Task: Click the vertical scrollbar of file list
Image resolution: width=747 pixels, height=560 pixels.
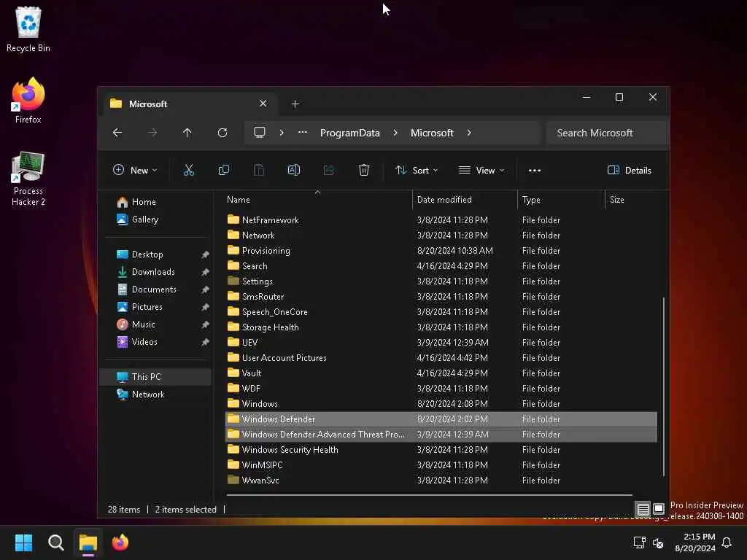Action: [x=663, y=386]
